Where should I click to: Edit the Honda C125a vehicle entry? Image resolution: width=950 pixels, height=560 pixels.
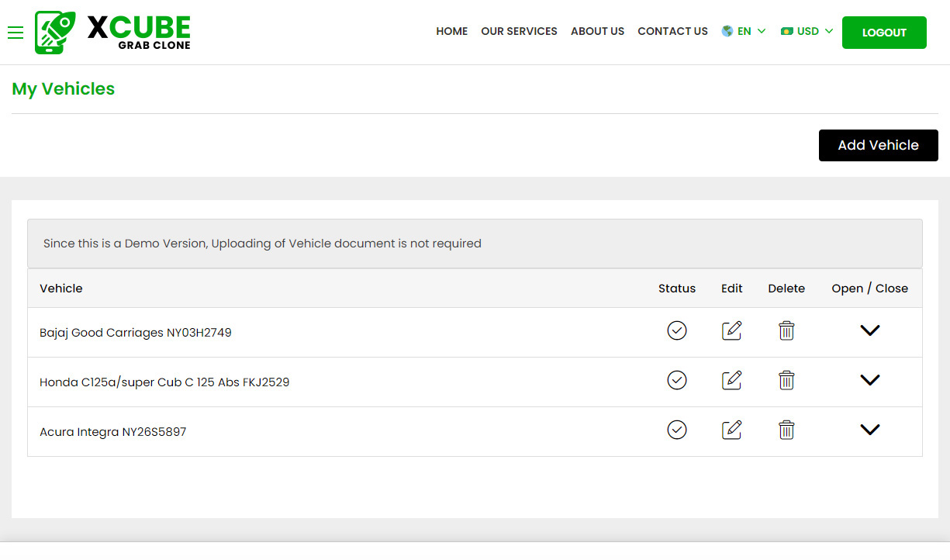731,381
